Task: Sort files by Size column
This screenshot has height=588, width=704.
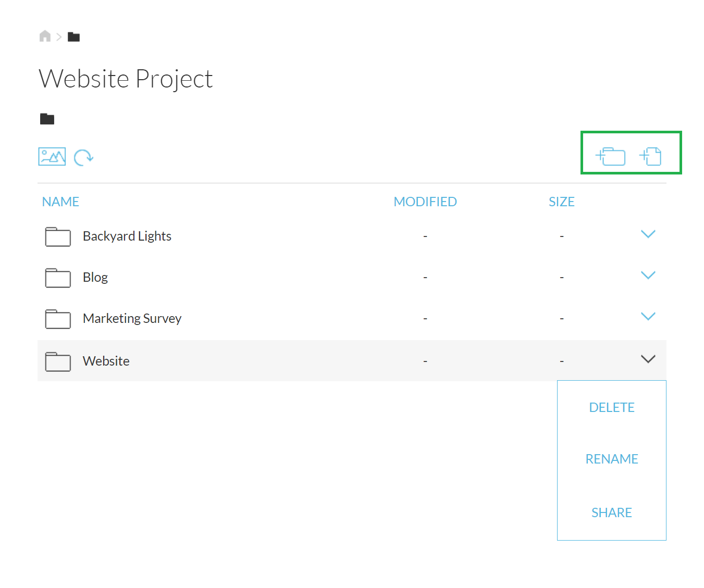Action: 561,202
